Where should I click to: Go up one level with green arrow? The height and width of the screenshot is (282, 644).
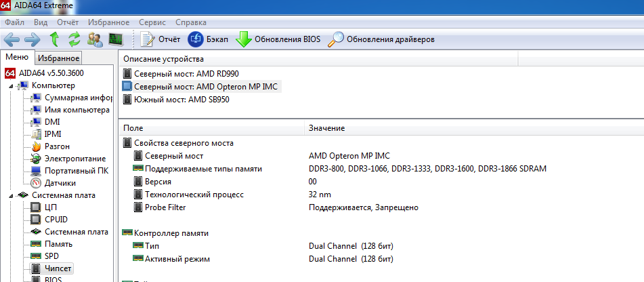[x=54, y=39]
